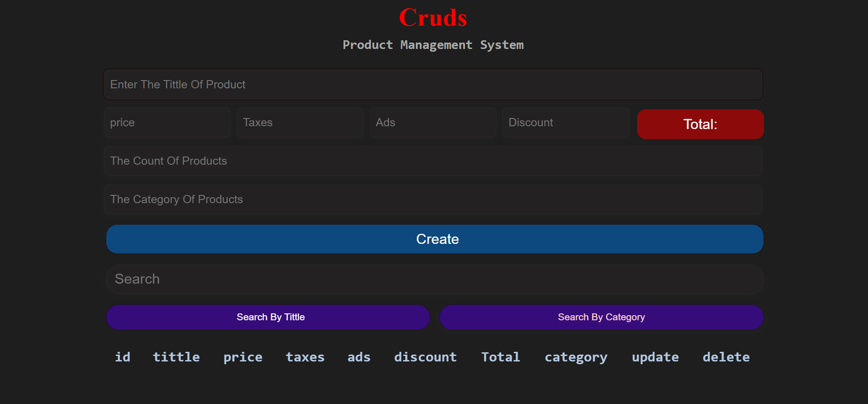
Task: Click the id column header
Action: [x=122, y=357]
